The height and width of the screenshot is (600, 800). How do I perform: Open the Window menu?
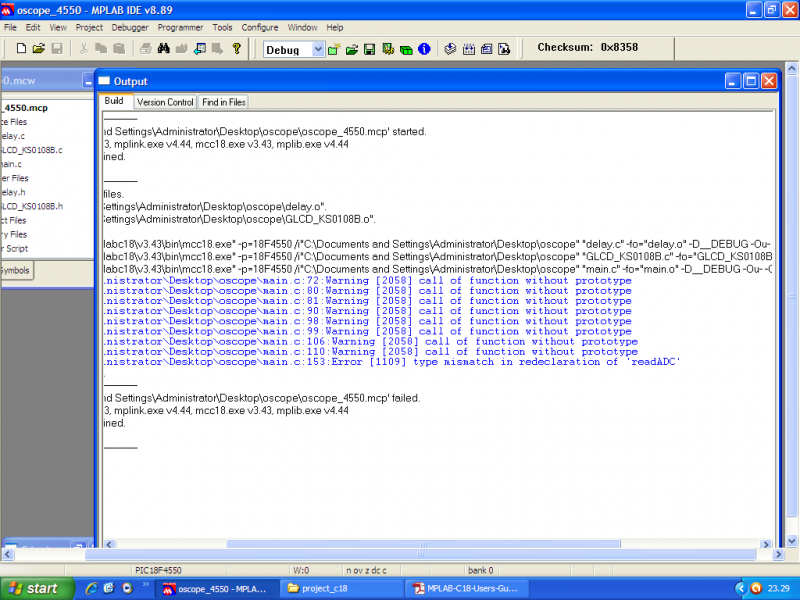(x=302, y=28)
